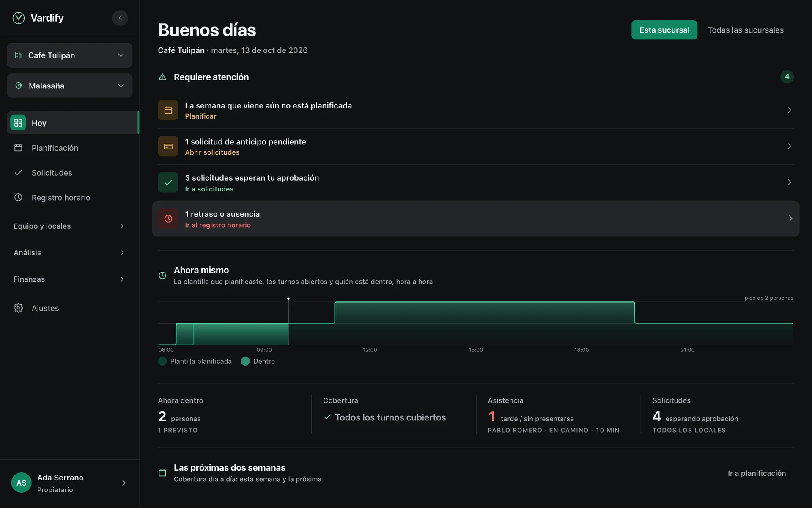Open Solicitudes in the sidebar
812x508 pixels.
pyautogui.click(x=69, y=173)
